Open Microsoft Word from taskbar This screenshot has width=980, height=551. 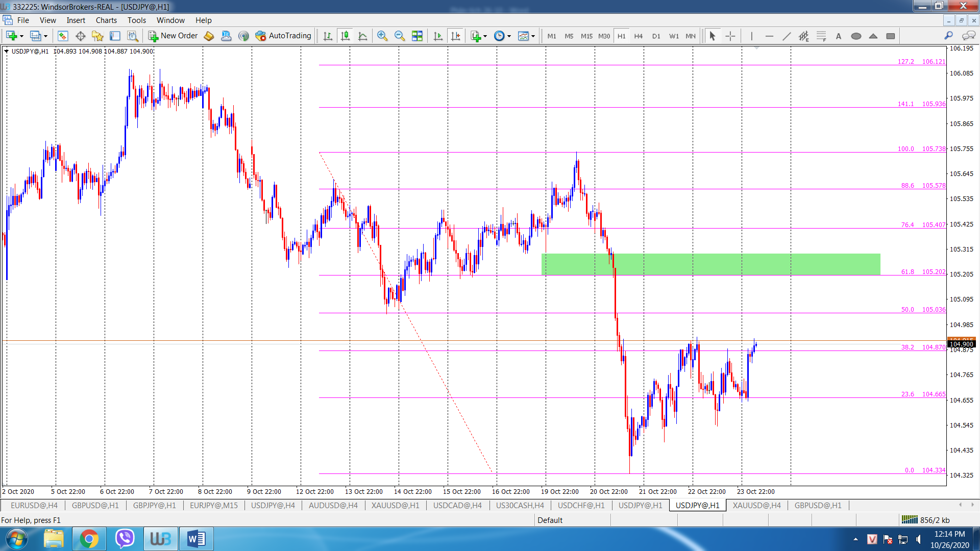(196, 539)
